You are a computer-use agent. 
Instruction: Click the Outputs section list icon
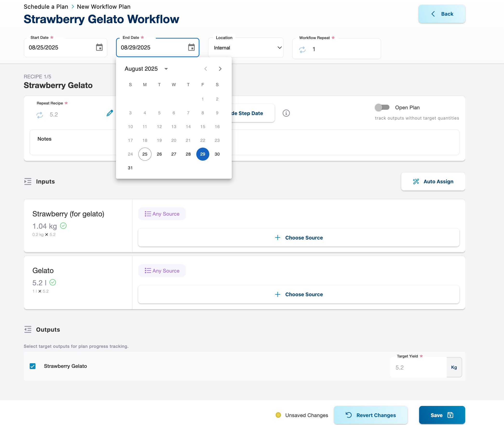click(x=28, y=329)
